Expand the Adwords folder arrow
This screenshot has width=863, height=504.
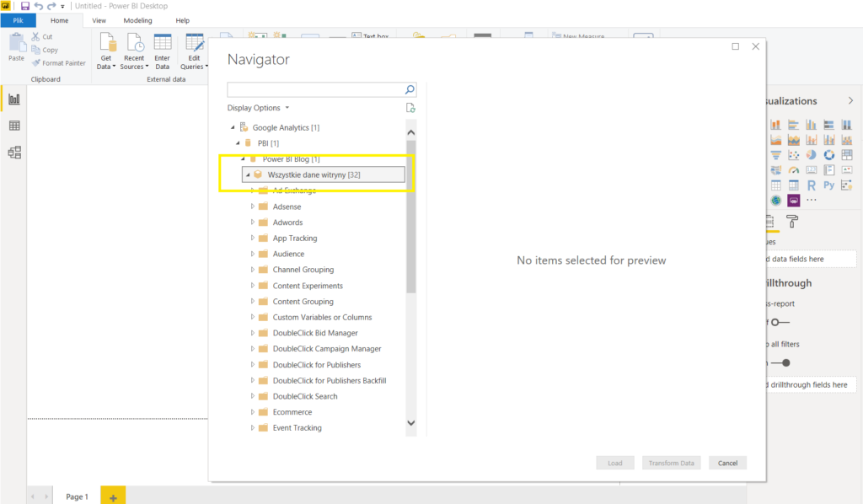pos(253,223)
